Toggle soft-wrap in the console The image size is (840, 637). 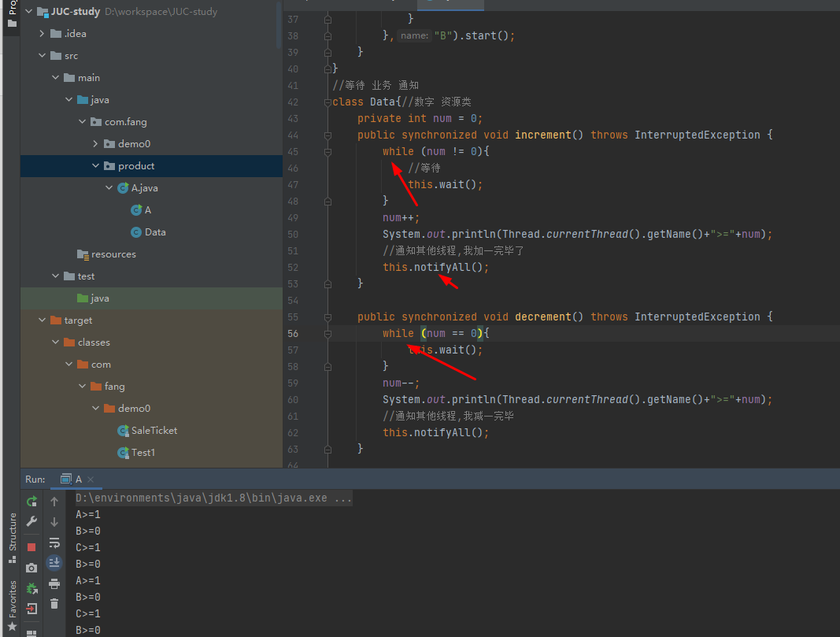(x=54, y=543)
